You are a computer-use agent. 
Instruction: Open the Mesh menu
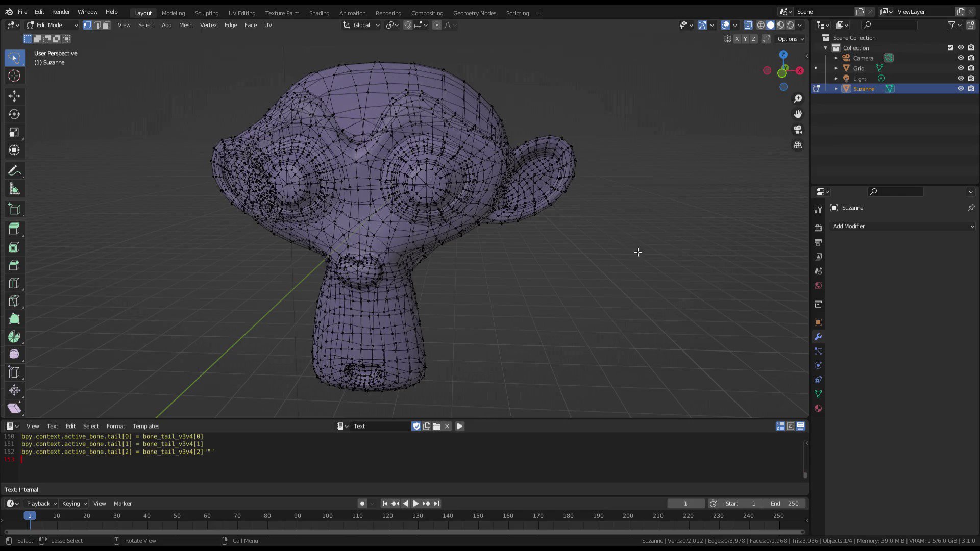[185, 25]
